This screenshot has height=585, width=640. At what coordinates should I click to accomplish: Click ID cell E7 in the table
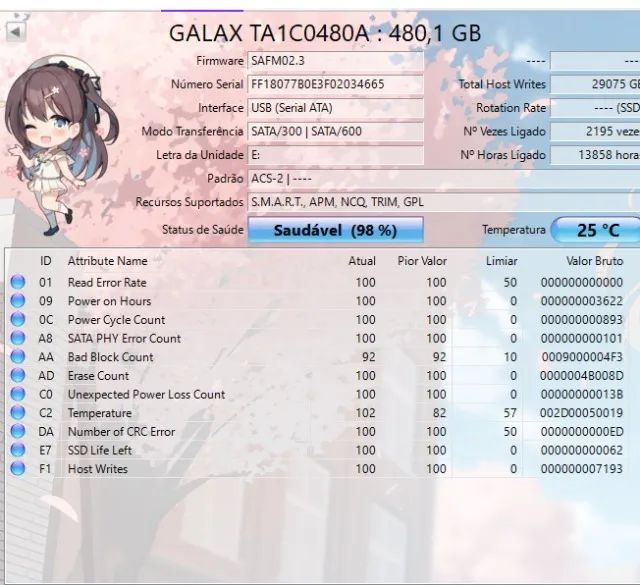45,450
